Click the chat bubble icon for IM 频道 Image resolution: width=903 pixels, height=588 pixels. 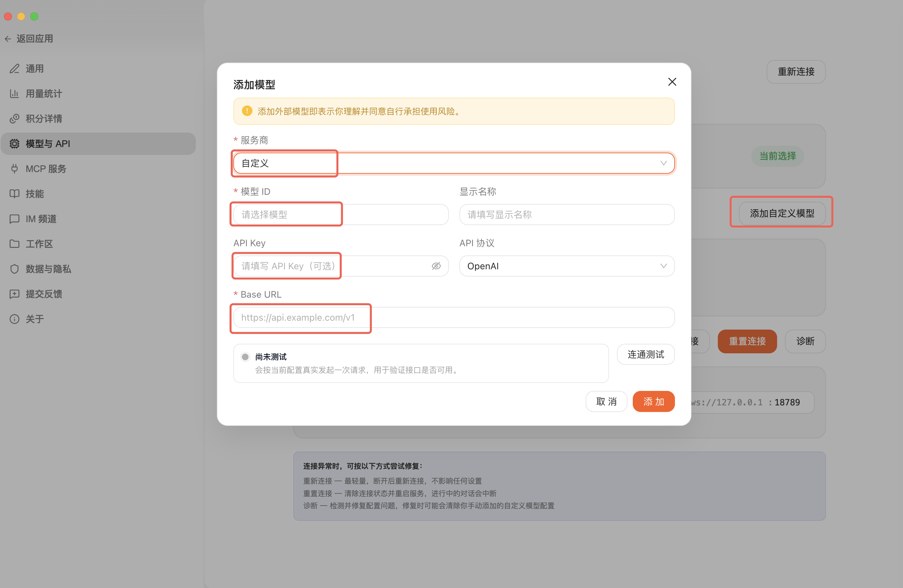tap(15, 219)
